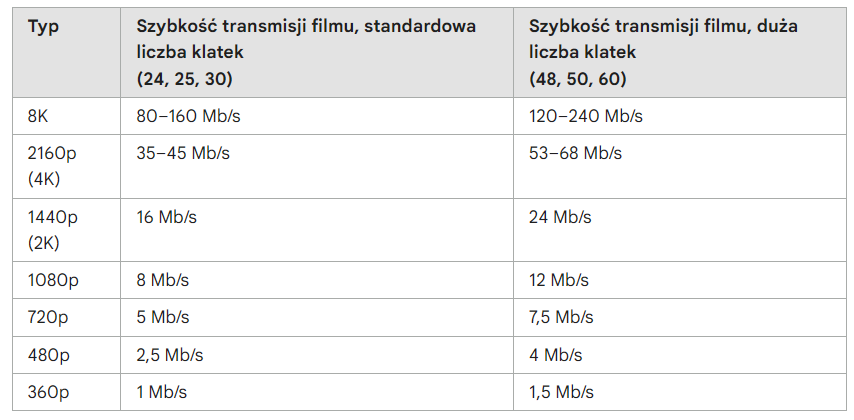This screenshot has width=854, height=420.
Task: Click the 12 Mb/s value
Action: click(559, 281)
